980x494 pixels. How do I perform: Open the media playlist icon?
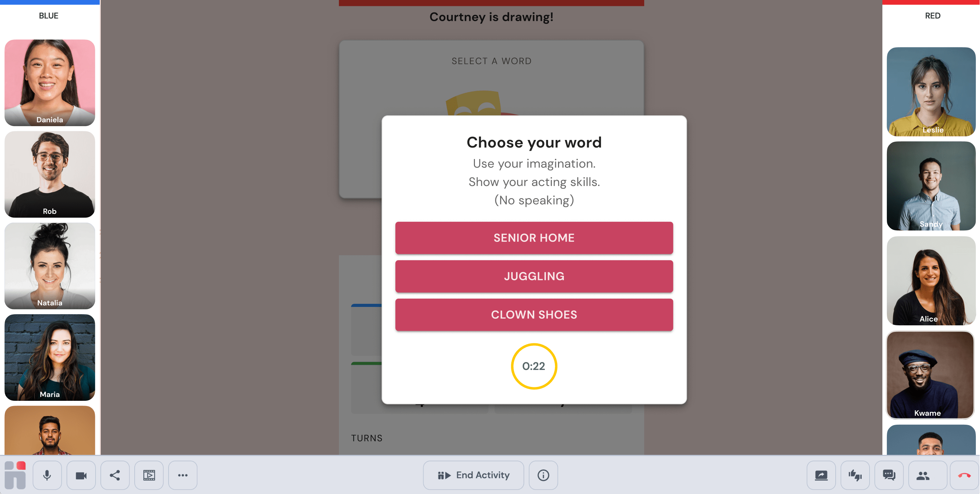coord(149,475)
